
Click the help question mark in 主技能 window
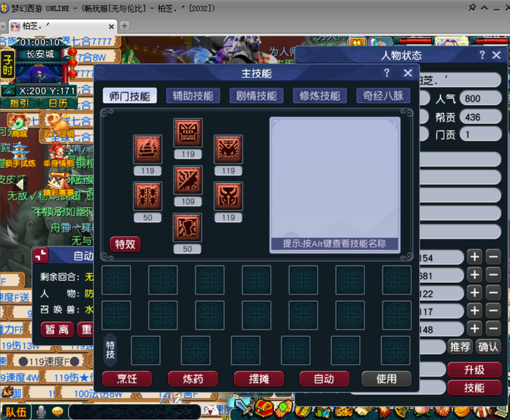pos(387,73)
